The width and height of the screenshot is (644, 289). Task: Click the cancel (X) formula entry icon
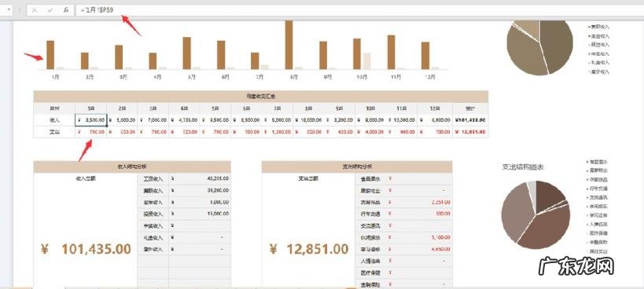pyautogui.click(x=35, y=10)
